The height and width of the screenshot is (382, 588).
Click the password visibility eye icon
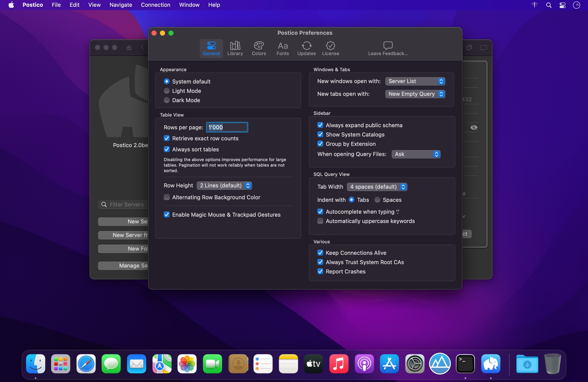474,127
